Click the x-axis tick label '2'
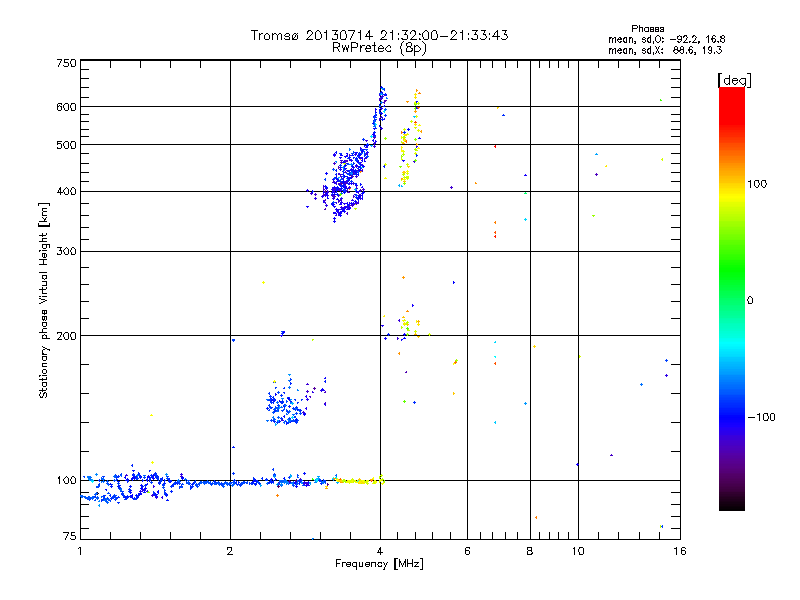 click(230, 551)
